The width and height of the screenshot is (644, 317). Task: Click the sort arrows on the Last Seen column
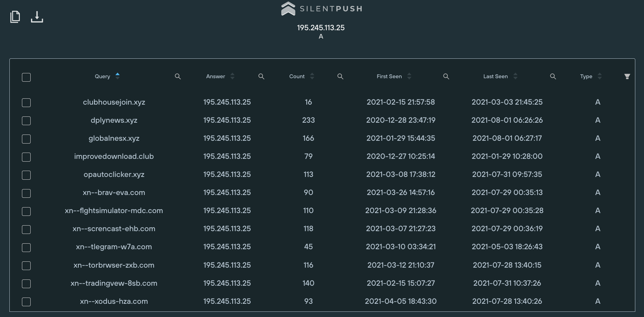click(x=516, y=76)
